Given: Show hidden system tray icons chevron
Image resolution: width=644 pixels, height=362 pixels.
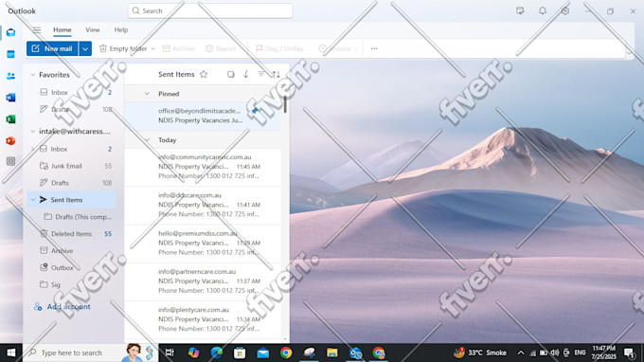Looking at the screenshot, I should (521, 353).
